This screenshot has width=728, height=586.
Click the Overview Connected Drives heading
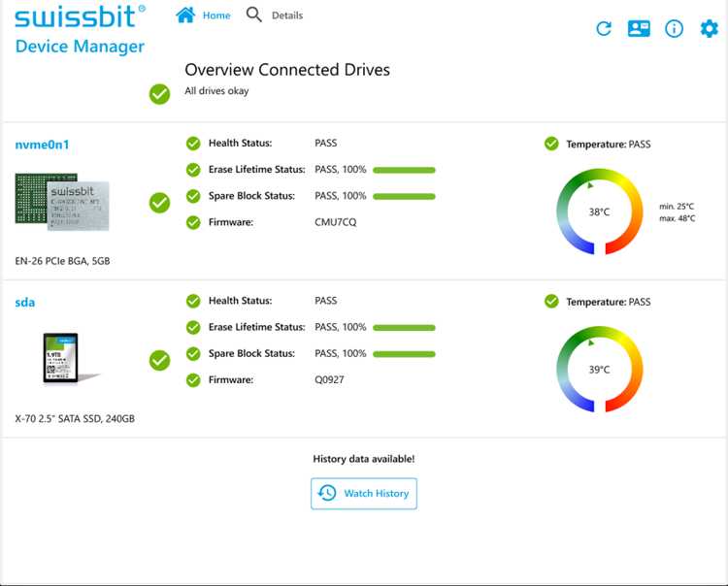click(287, 70)
